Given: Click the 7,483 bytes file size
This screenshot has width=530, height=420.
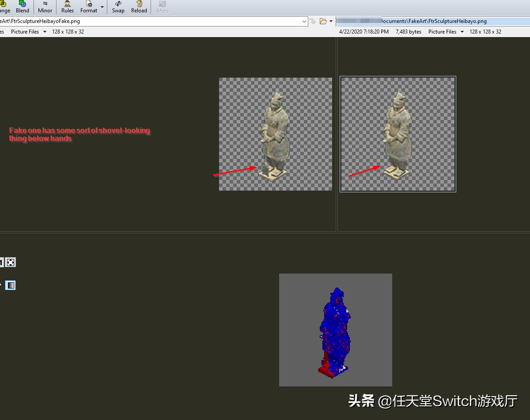Looking at the screenshot, I should tap(409, 32).
